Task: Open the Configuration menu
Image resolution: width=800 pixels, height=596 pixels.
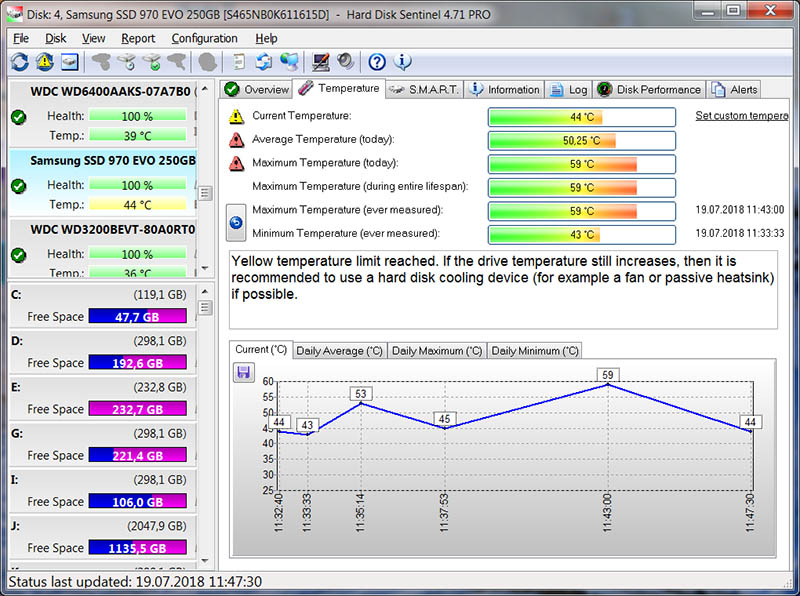Action: [205, 38]
